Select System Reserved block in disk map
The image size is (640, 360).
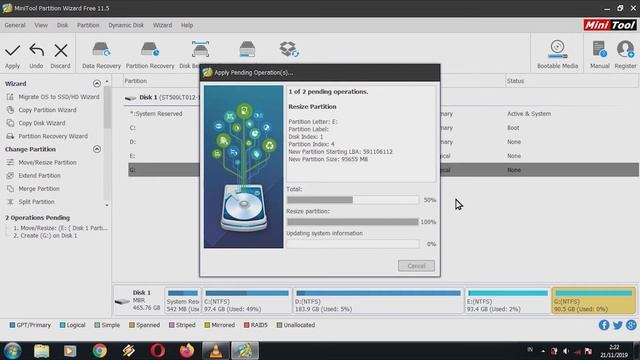tap(182, 300)
